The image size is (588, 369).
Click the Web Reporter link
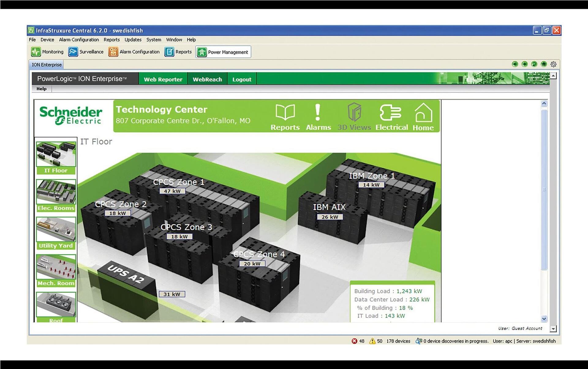pyautogui.click(x=163, y=79)
